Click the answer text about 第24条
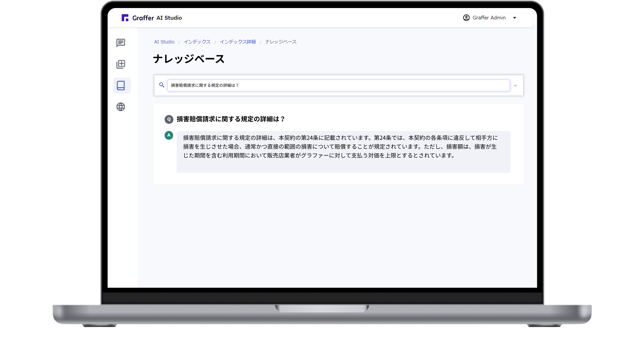This screenshot has height=352, width=644. click(340, 146)
